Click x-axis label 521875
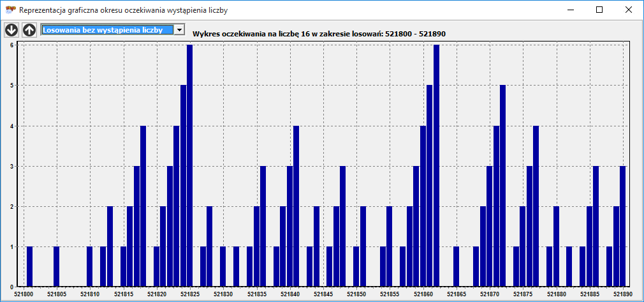 pos(523,294)
